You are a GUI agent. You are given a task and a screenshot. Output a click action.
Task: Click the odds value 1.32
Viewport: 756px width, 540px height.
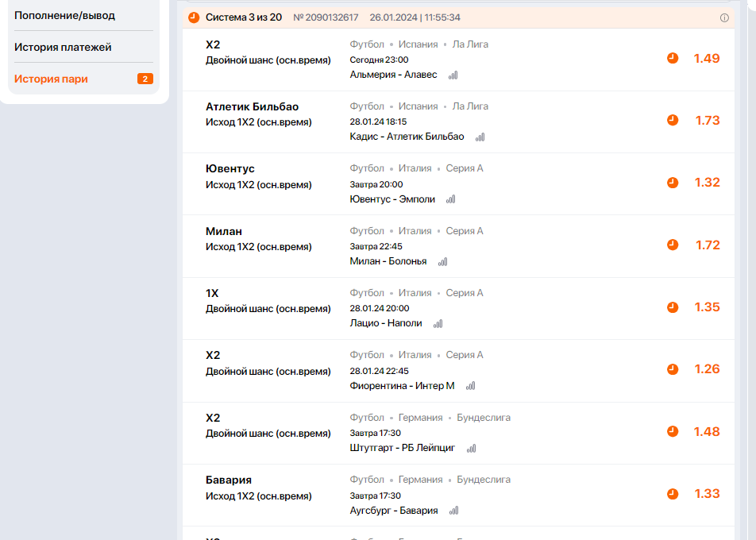pos(707,183)
